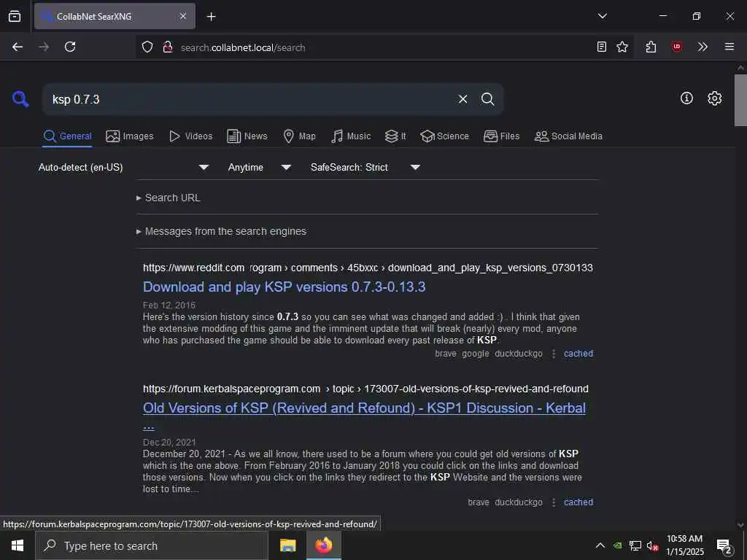Open Firefox View recent browsing

point(15,16)
